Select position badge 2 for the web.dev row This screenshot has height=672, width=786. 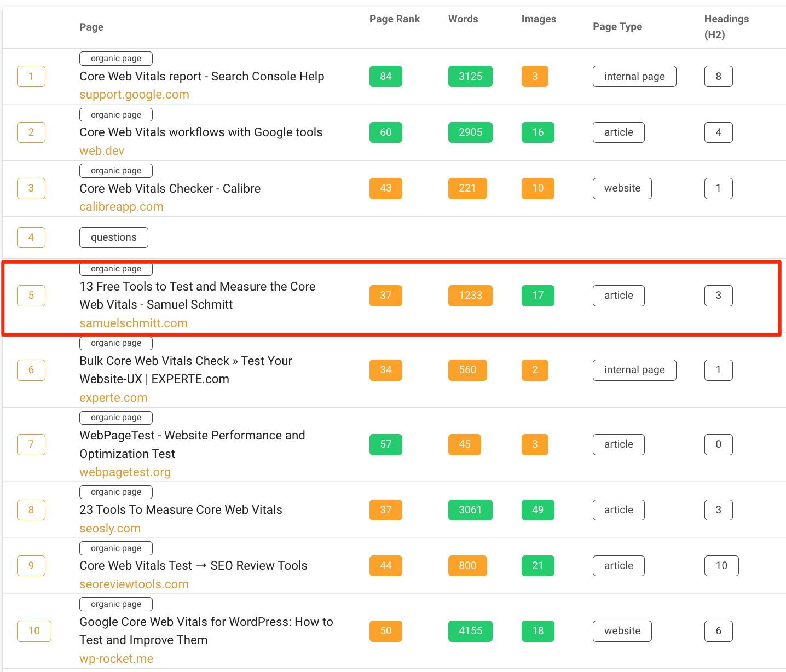31,132
